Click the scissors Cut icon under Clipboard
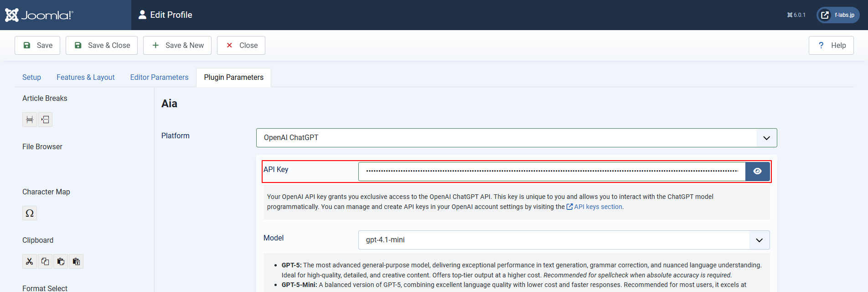Image resolution: width=868 pixels, height=292 pixels. [x=30, y=261]
